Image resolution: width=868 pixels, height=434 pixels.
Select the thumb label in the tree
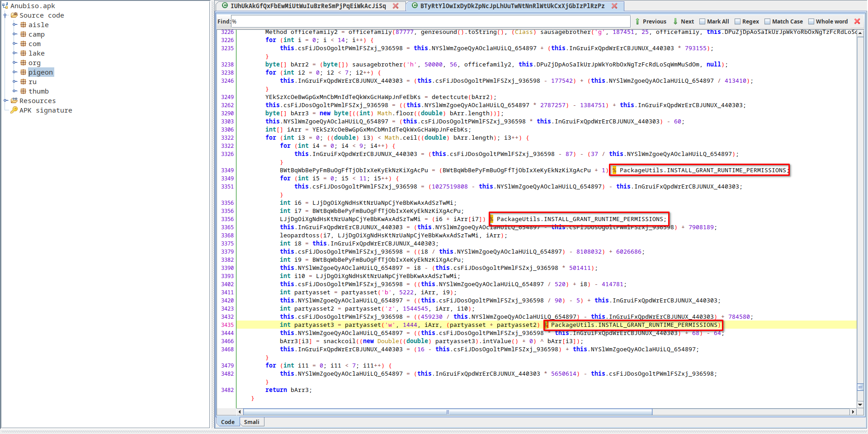coord(38,91)
